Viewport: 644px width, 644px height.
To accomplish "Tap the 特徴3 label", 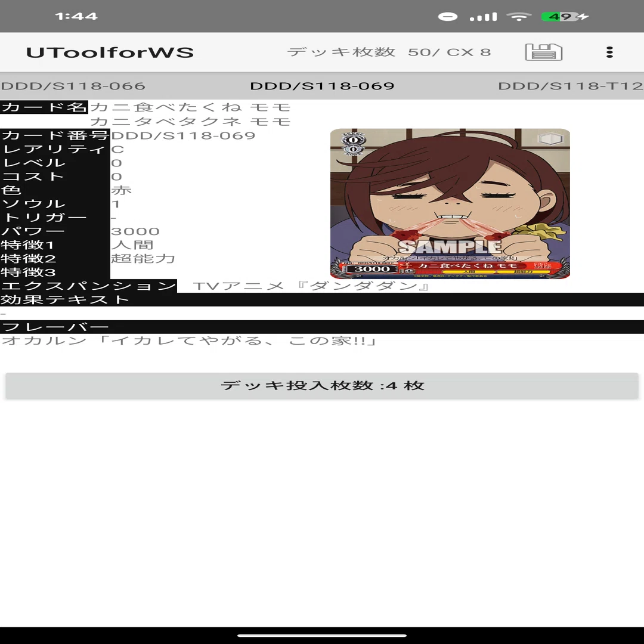I will coord(55,272).
